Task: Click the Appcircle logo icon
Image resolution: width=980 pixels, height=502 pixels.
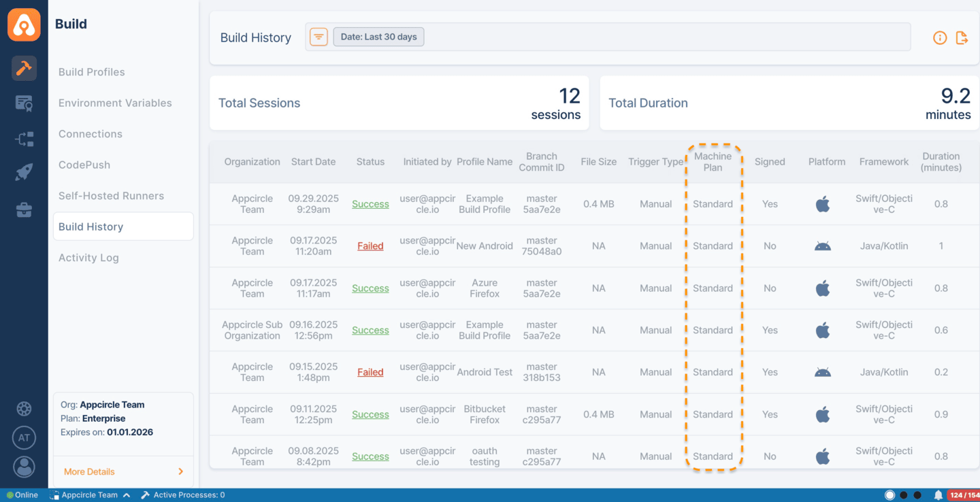Action: click(x=24, y=25)
